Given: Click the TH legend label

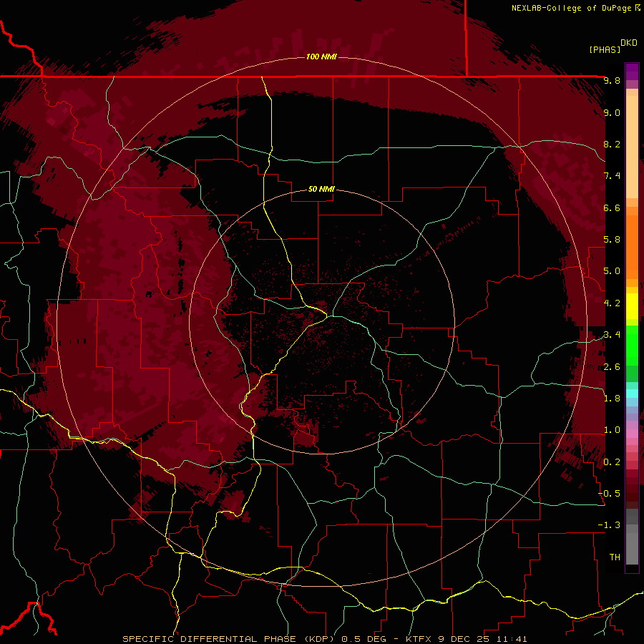Looking at the screenshot, I should (615, 557).
